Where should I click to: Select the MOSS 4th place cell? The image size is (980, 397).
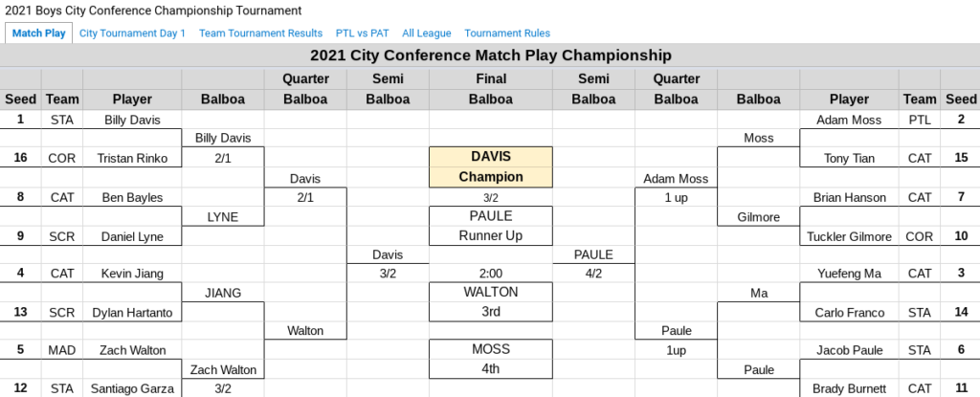(x=490, y=358)
